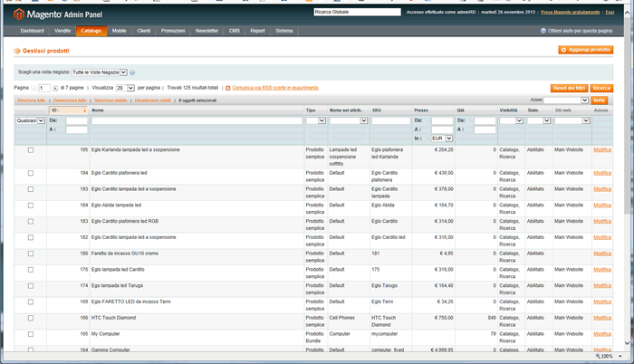The width and height of the screenshot is (634, 364).
Task: Open the Report menu
Action: coord(257,31)
